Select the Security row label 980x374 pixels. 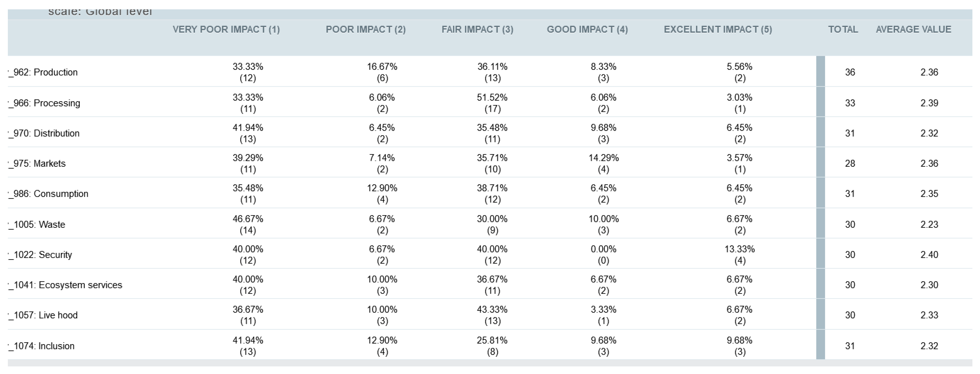coord(40,255)
